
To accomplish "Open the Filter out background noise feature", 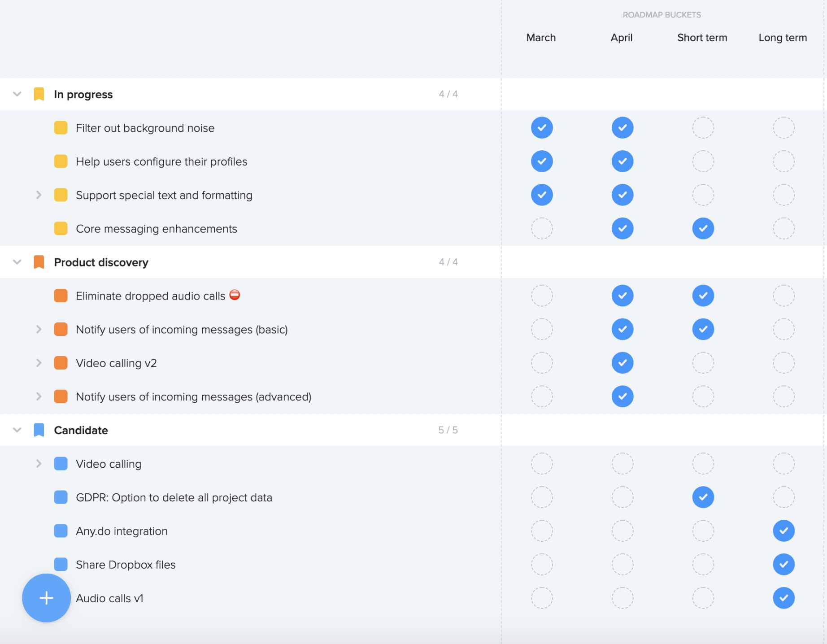I will (x=145, y=128).
